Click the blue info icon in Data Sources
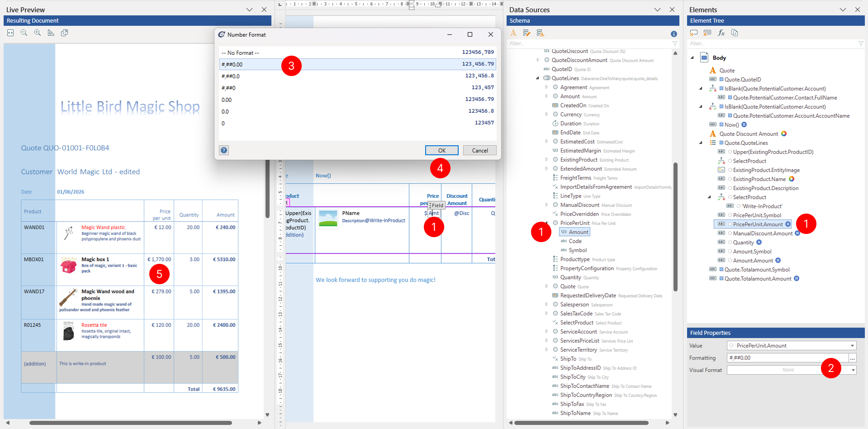This screenshot has height=429, width=868. tap(674, 34)
